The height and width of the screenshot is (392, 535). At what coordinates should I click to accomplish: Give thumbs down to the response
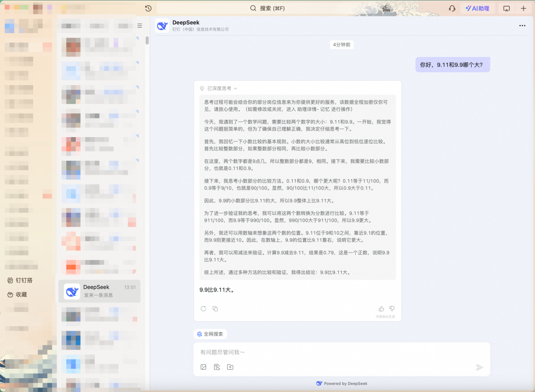[392, 308]
